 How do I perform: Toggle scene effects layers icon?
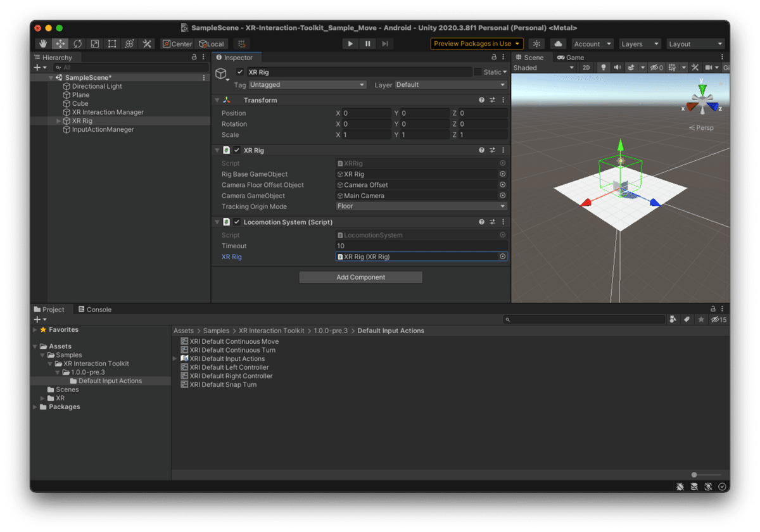[x=631, y=68]
